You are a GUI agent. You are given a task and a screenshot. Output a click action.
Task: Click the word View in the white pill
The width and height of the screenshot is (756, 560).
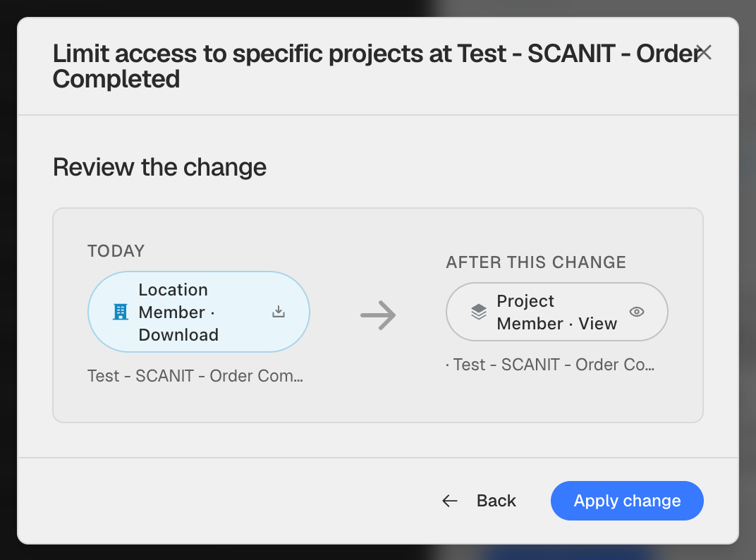click(598, 324)
